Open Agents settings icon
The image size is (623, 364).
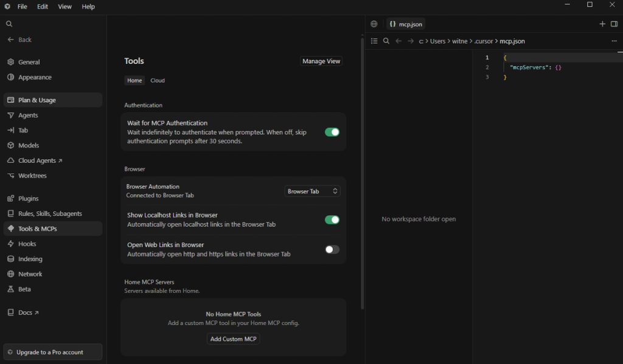coord(11,115)
